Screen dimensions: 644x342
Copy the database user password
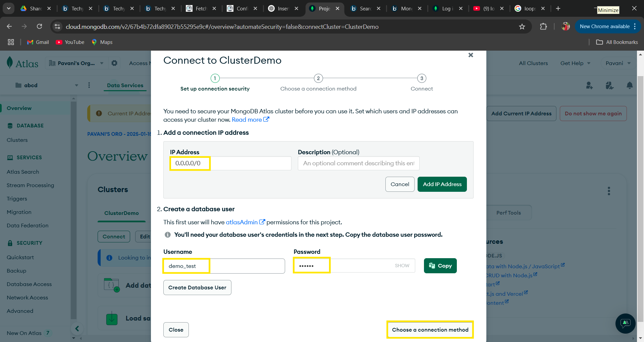[x=440, y=266]
